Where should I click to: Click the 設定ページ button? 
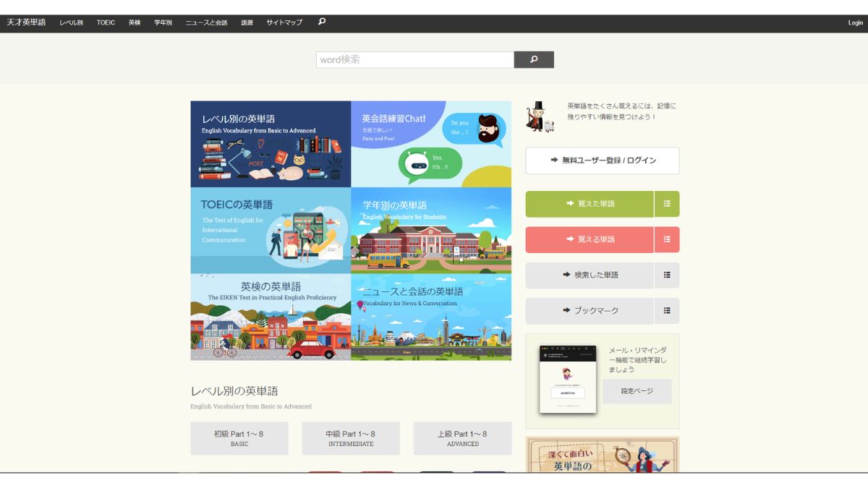tap(637, 391)
